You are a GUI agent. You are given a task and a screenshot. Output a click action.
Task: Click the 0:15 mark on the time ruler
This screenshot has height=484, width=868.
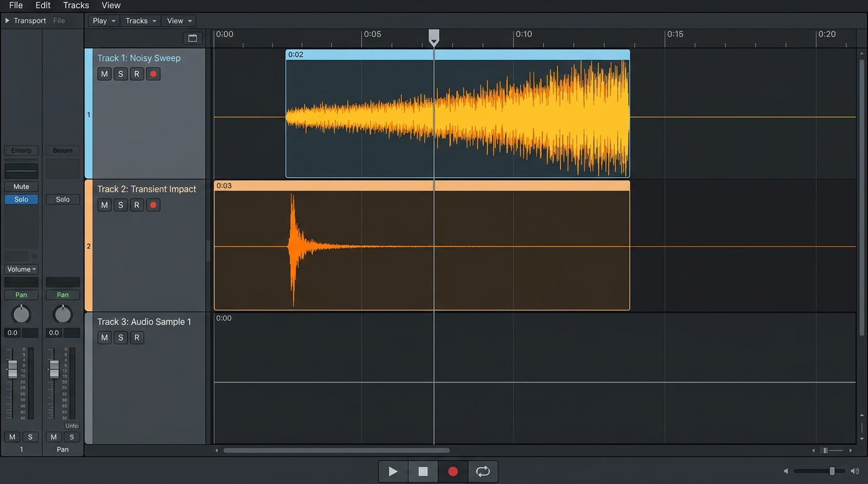click(x=675, y=34)
